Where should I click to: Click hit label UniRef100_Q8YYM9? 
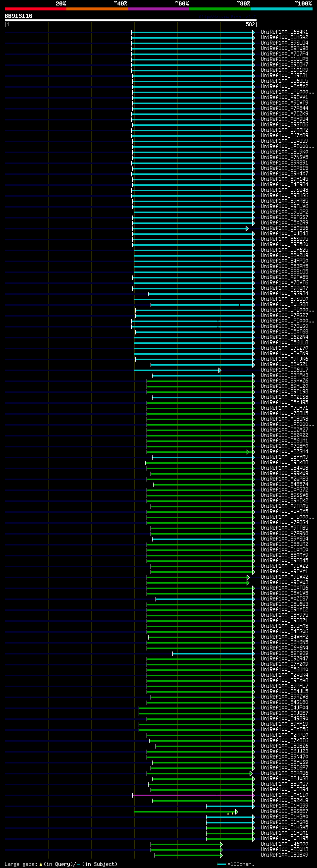[x=284, y=457]
